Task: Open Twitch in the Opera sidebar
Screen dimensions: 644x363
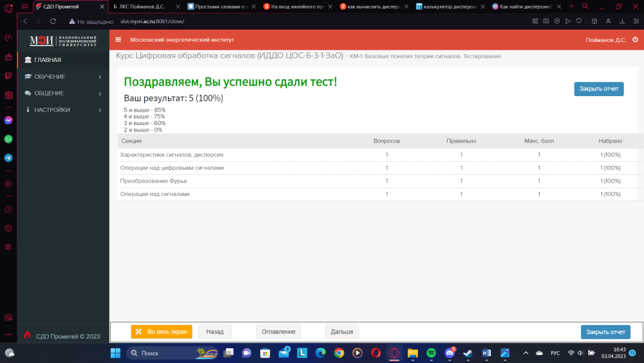Action: click(x=8, y=75)
